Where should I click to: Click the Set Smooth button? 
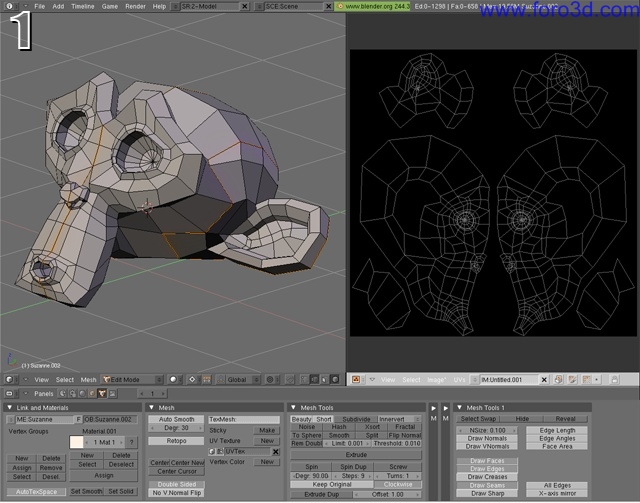[86, 492]
